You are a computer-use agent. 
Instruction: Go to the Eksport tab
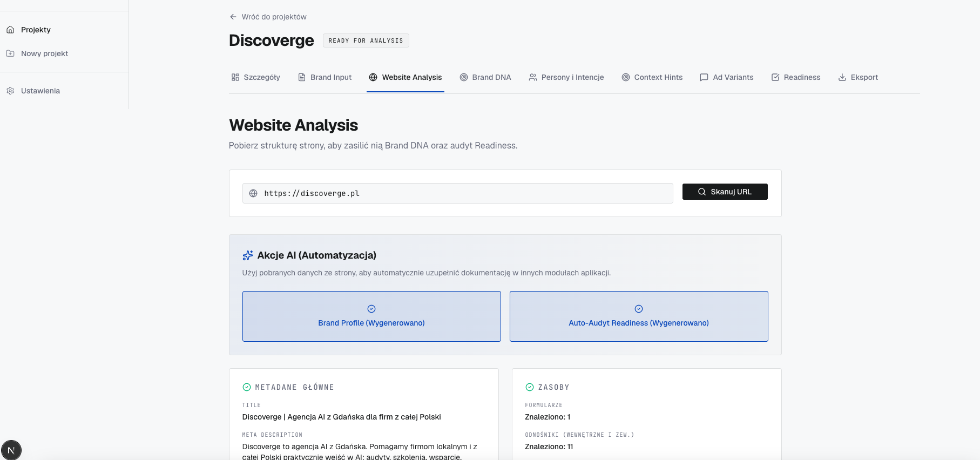click(x=858, y=77)
